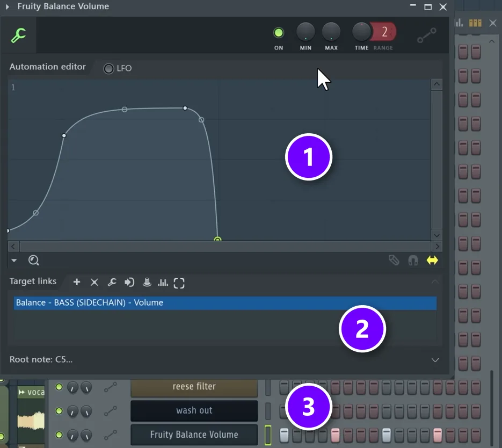Toggle the Fruity Balance Volume green channel selector
The height and width of the screenshot is (448, 502).
(x=268, y=435)
